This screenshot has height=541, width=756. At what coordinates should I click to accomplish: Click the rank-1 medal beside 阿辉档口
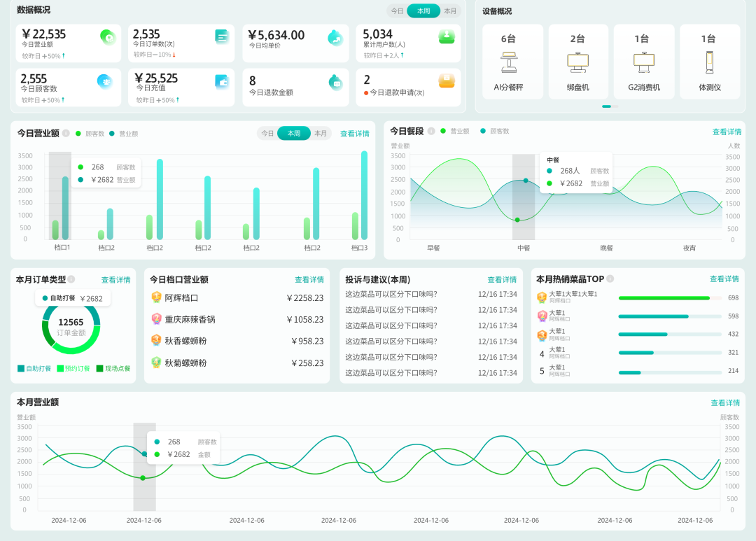click(x=156, y=297)
